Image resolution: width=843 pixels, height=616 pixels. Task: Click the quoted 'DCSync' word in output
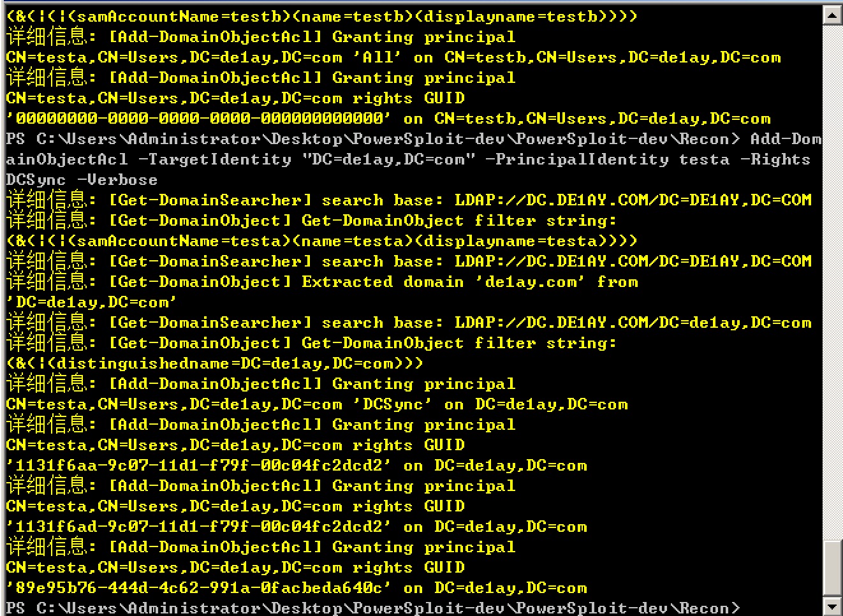coord(393,404)
